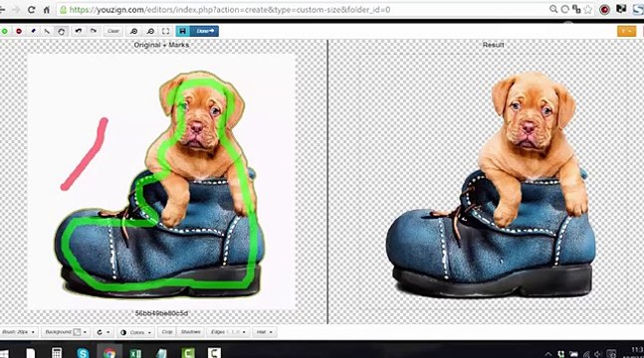Screen dimensions: 644x358
Task: Click the Done arrow button
Action: click(204, 31)
